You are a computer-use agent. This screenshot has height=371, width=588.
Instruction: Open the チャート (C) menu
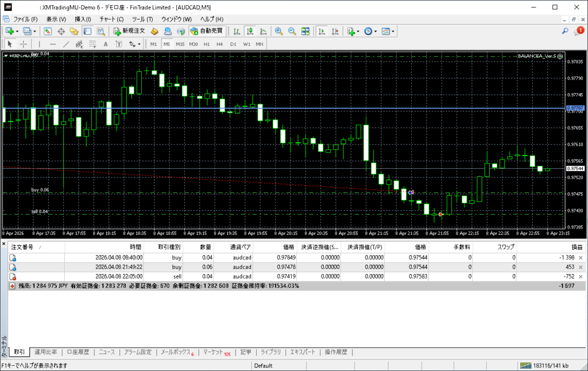111,19
